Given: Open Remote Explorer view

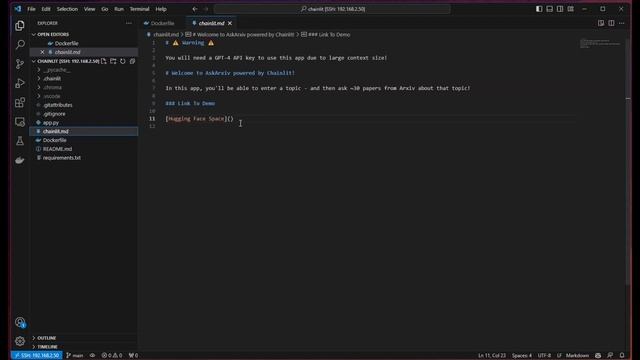Looking at the screenshot, I should click(x=20, y=122).
